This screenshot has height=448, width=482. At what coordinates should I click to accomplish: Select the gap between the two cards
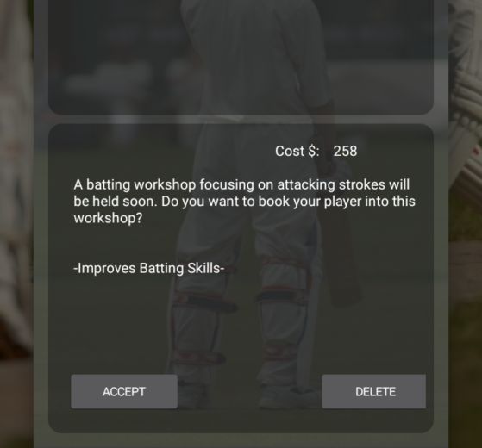tap(241, 120)
